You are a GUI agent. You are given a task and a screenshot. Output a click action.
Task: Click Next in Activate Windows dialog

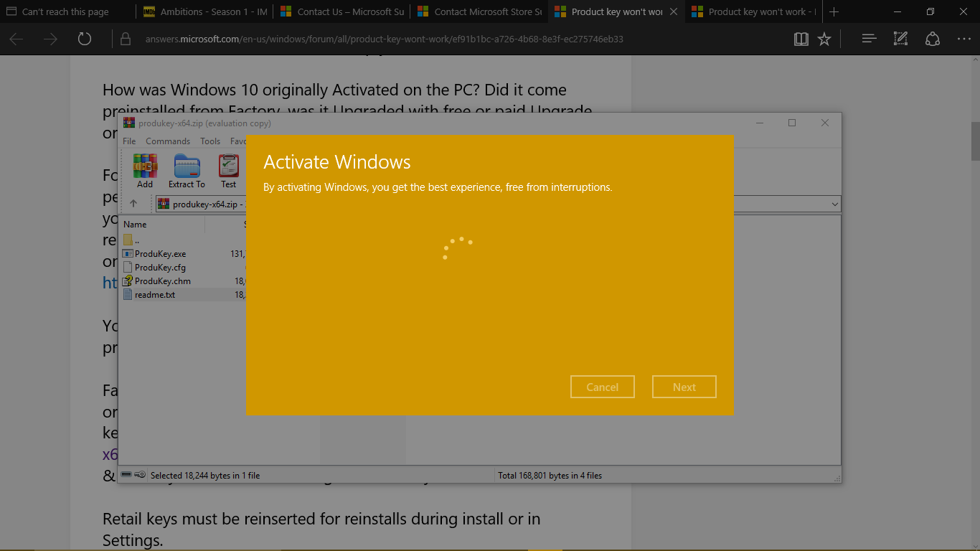point(684,387)
